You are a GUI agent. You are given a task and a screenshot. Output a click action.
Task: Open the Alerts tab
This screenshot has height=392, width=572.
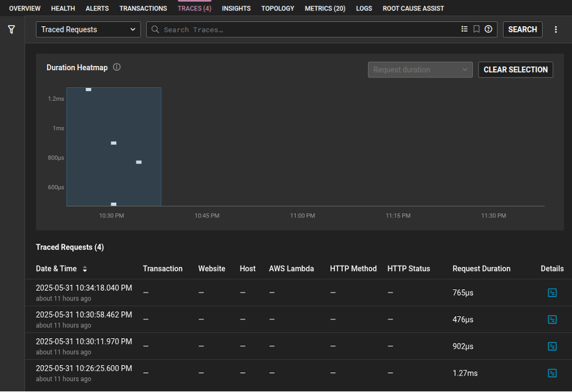(97, 9)
